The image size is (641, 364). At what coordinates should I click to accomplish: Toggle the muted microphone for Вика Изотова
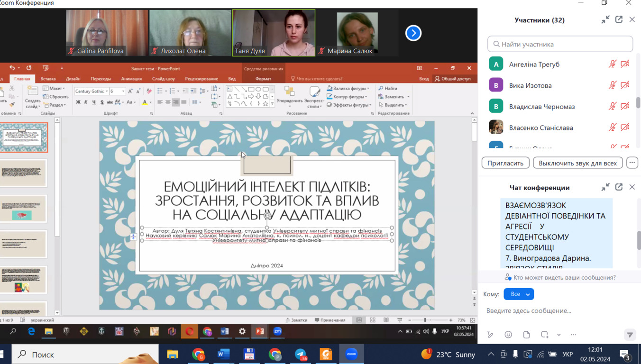tap(613, 85)
